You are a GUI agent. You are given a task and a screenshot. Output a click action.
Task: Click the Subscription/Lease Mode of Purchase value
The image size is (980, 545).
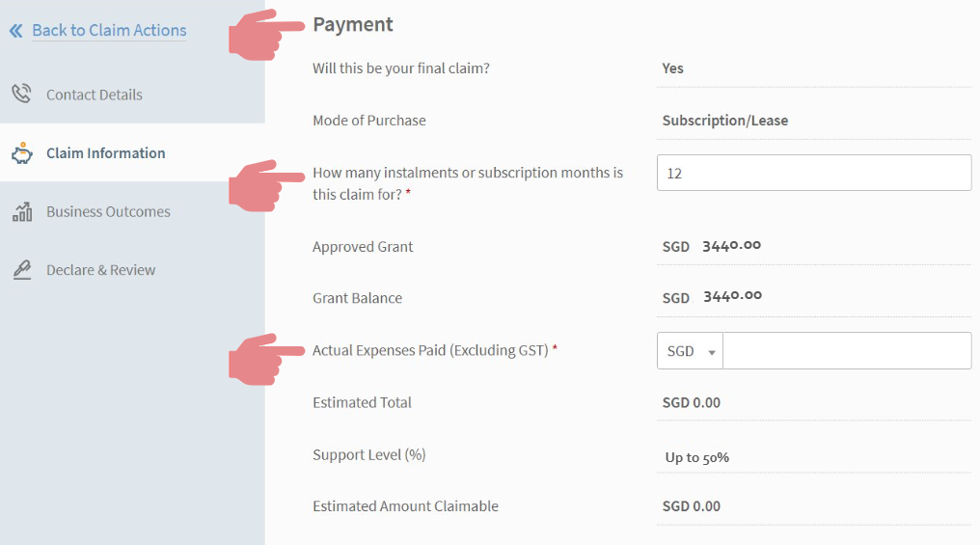point(725,120)
